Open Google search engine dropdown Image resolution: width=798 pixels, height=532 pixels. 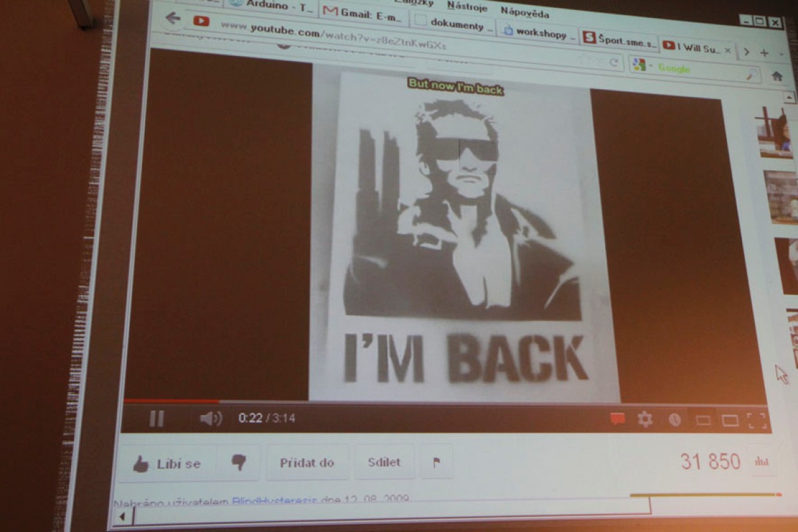coord(642,65)
